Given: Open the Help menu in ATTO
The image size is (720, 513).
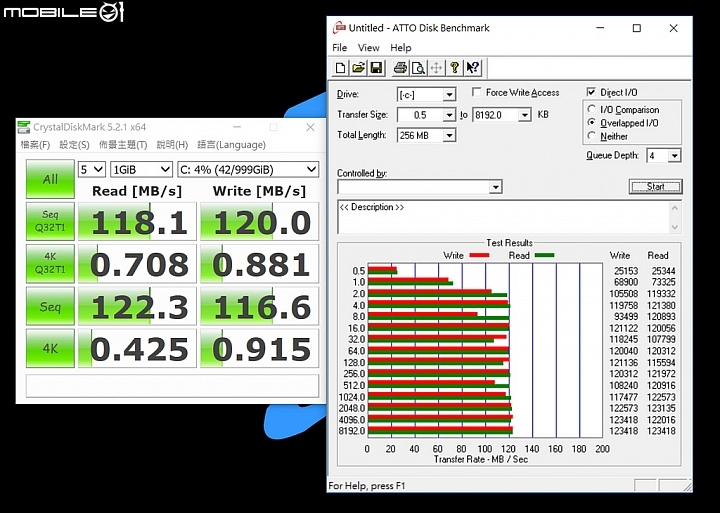Looking at the screenshot, I should [400, 48].
